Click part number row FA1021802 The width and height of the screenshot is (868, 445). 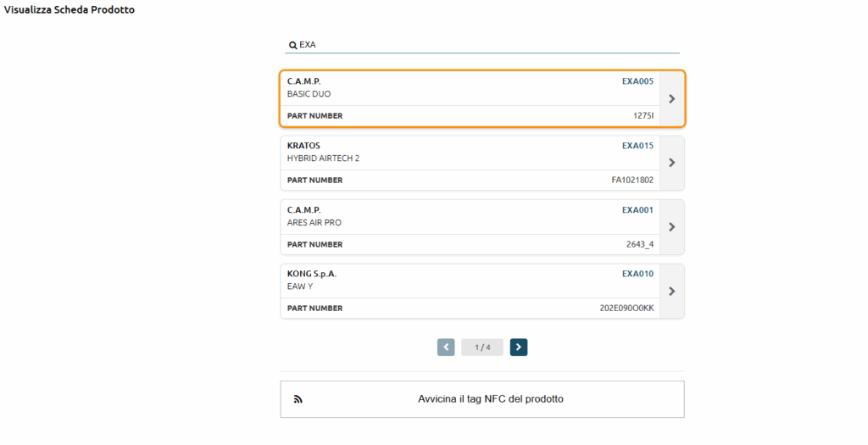(x=470, y=180)
